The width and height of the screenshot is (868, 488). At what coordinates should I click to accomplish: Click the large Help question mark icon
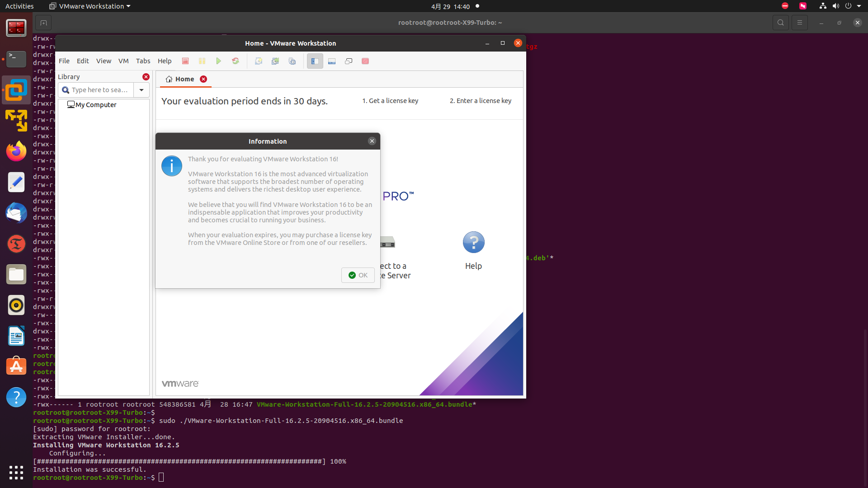tap(473, 243)
